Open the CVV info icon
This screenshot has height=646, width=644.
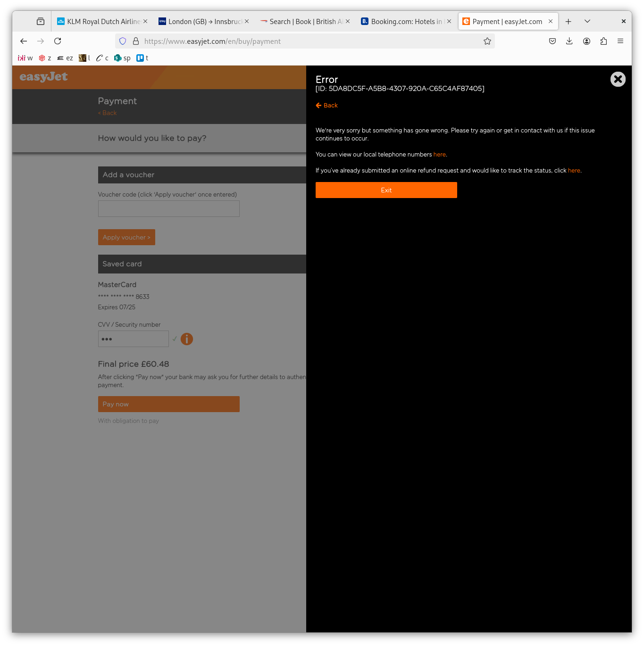[x=187, y=339]
